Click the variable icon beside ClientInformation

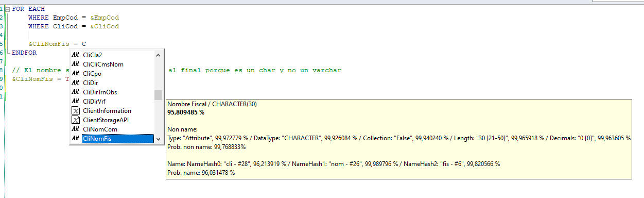tap(76, 111)
